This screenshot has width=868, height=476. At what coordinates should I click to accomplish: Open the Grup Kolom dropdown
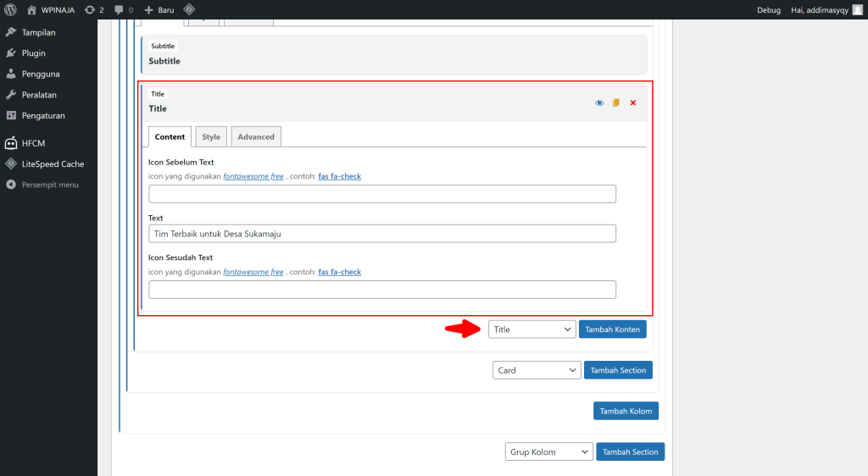(548, 451)
